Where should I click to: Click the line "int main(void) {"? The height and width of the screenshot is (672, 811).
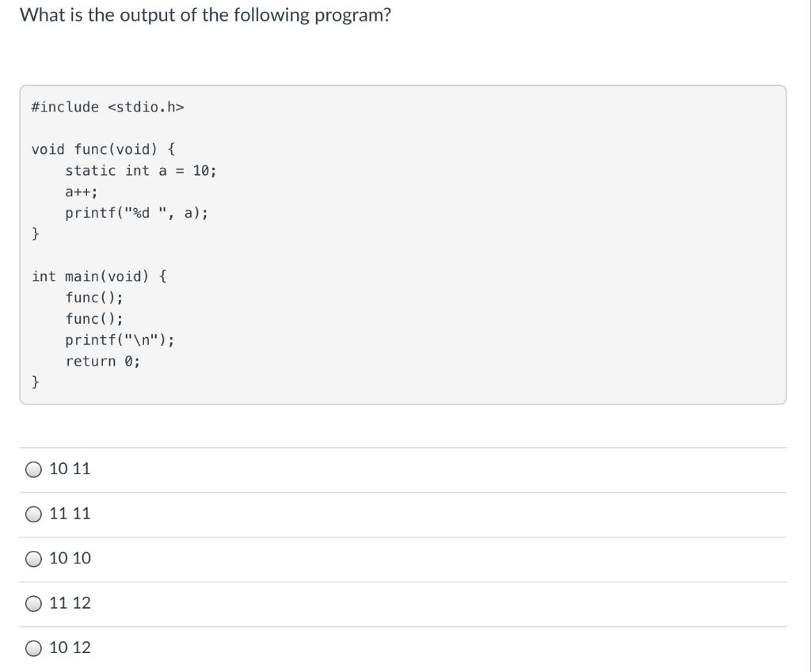coord(100,275)
